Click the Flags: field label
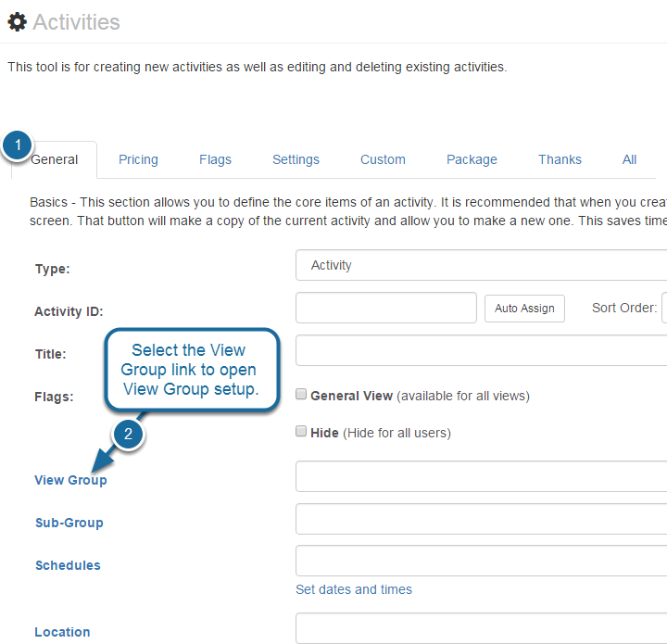 pos(54,397)
